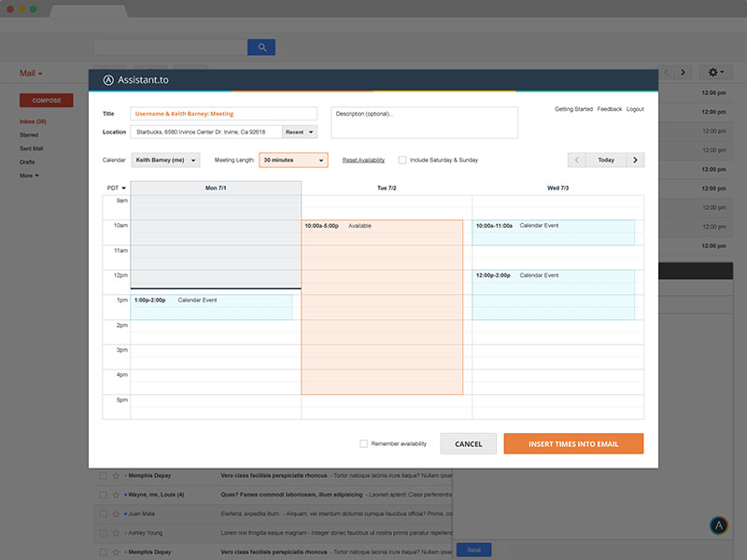The height and width of the screenshot is (560, 747).
Task: Expand the More folders list
Action: (29, 175)
